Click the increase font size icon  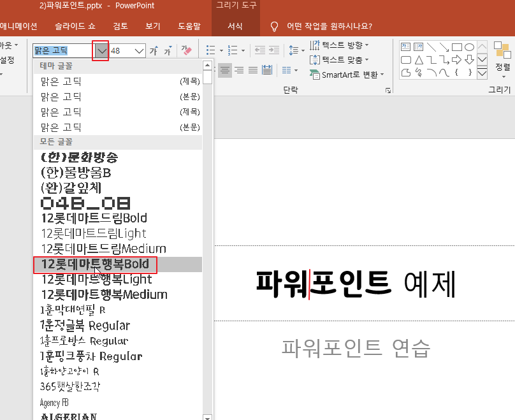154,50
